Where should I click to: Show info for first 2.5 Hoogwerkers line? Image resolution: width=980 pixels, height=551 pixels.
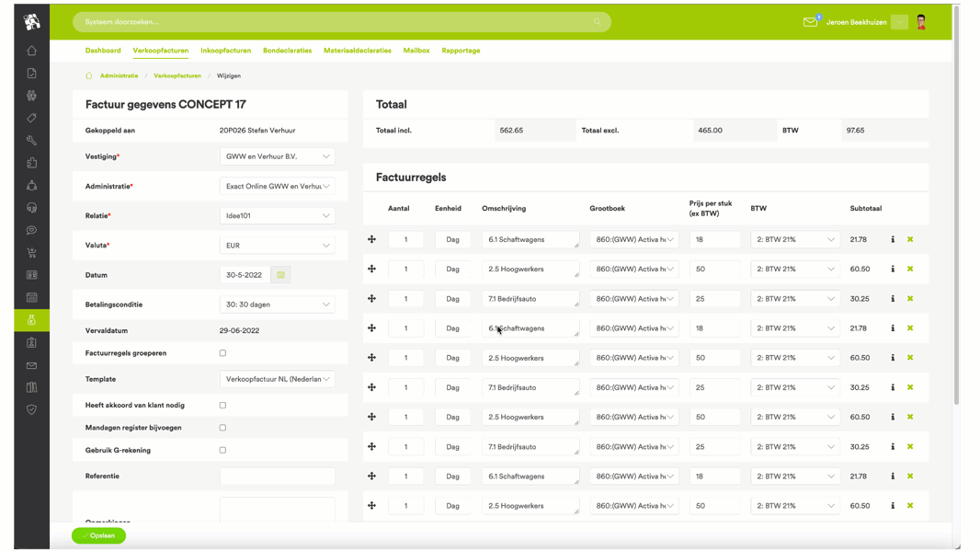click(x=893, y=270)
